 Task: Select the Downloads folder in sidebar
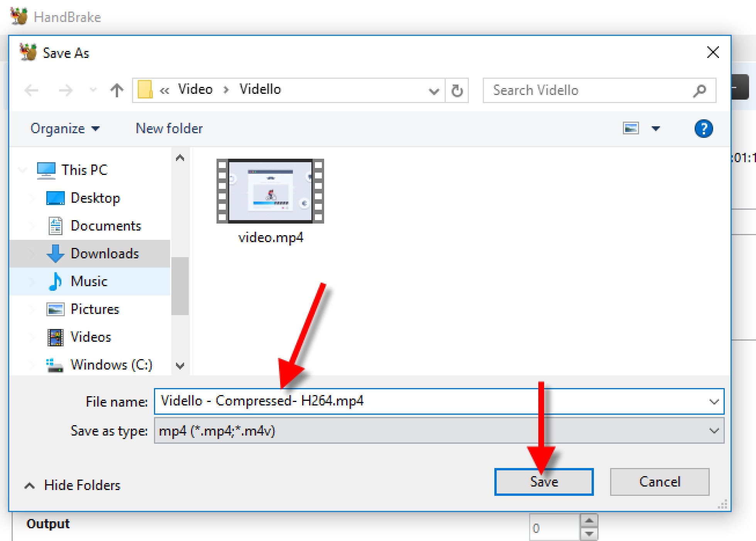tap(104, 254)
